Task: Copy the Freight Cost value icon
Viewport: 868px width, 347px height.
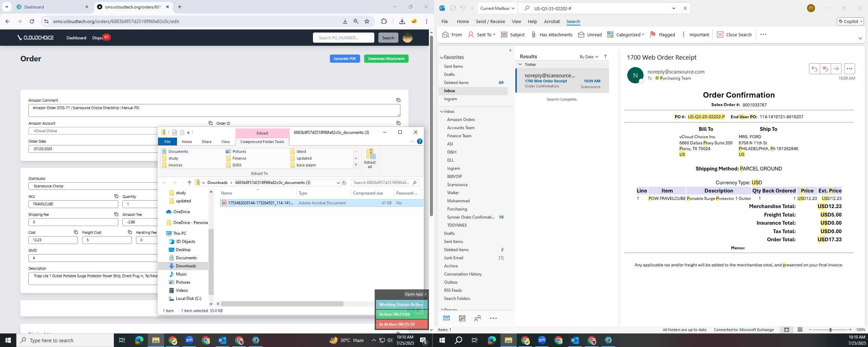Action: click(x=130, y=232)
